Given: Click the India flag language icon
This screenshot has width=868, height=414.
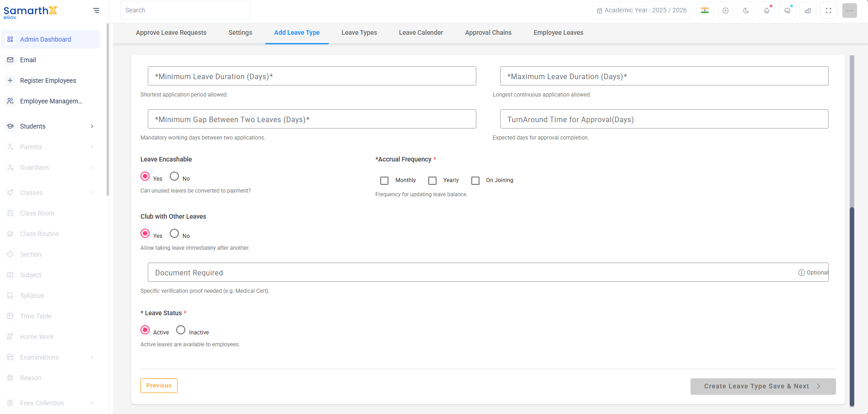Looking at the screenshot, I should point(705,11).
